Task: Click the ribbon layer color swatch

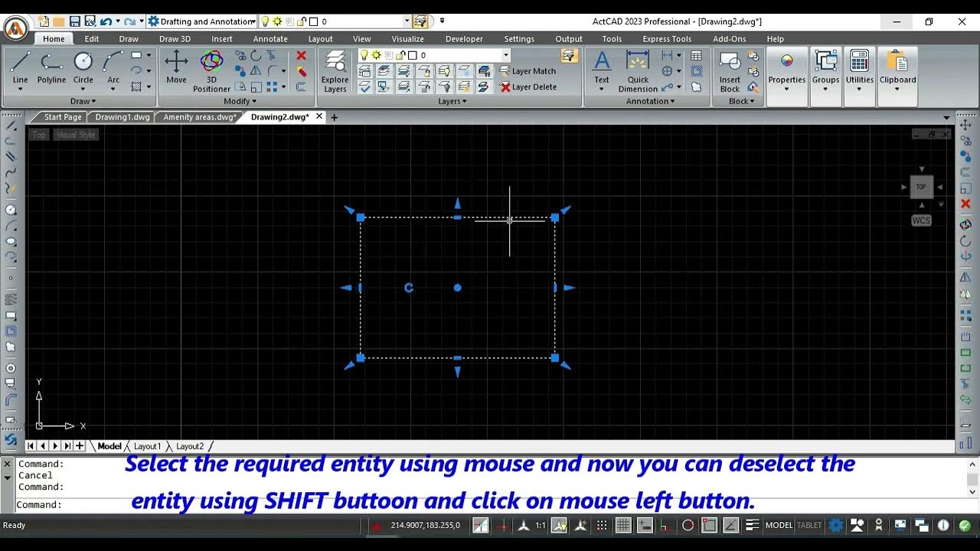Action: click(x=413, y=55)
